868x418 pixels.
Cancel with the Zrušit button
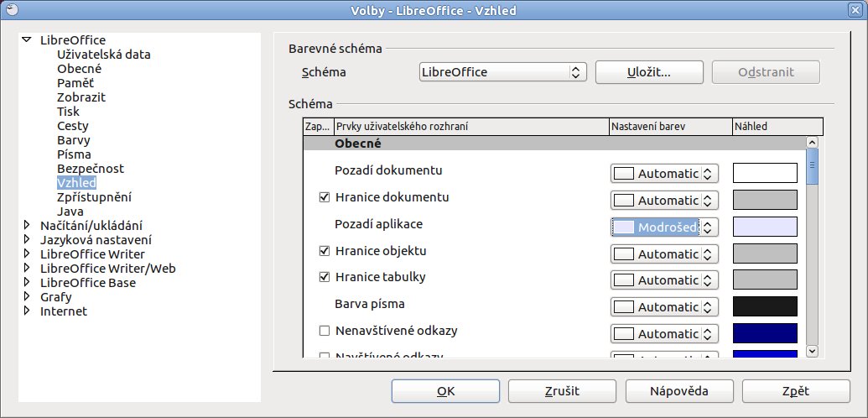[562, 391]
